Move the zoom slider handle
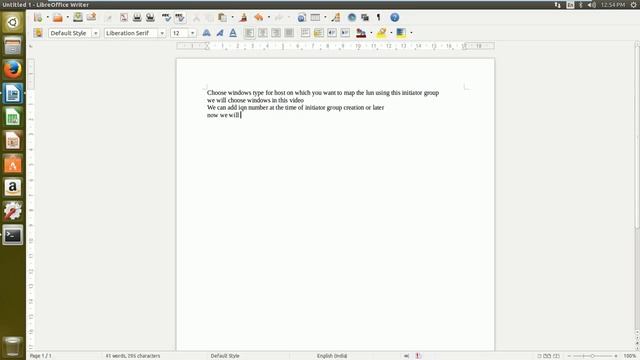The width and height of the screenshot is (640, 360). click(x=593, y=356)
